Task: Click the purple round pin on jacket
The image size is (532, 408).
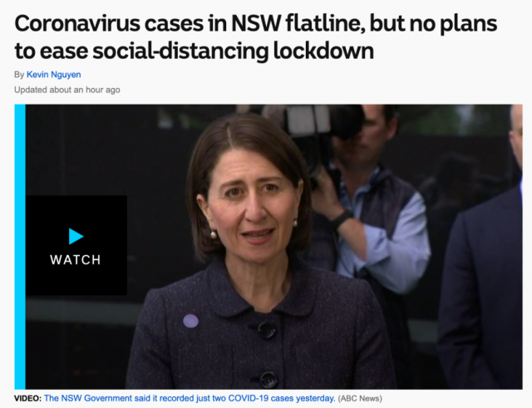Action: (x=190, y=321)
